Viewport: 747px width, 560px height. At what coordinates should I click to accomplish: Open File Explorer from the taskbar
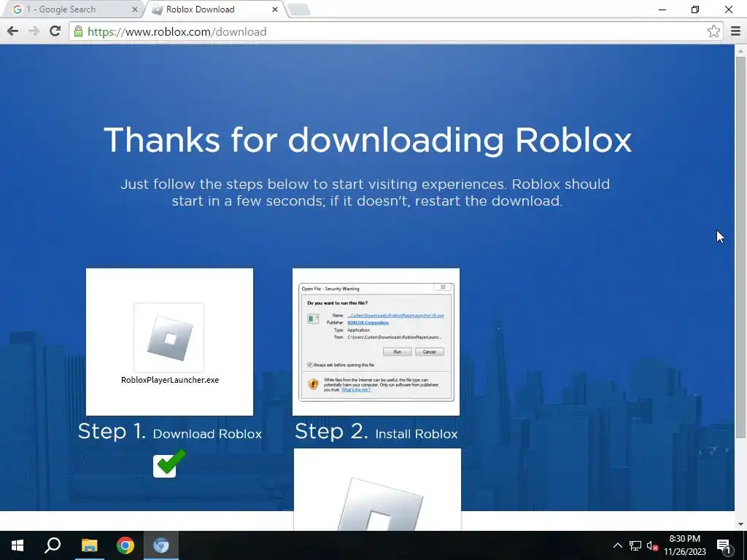click(x=89, y=545)
